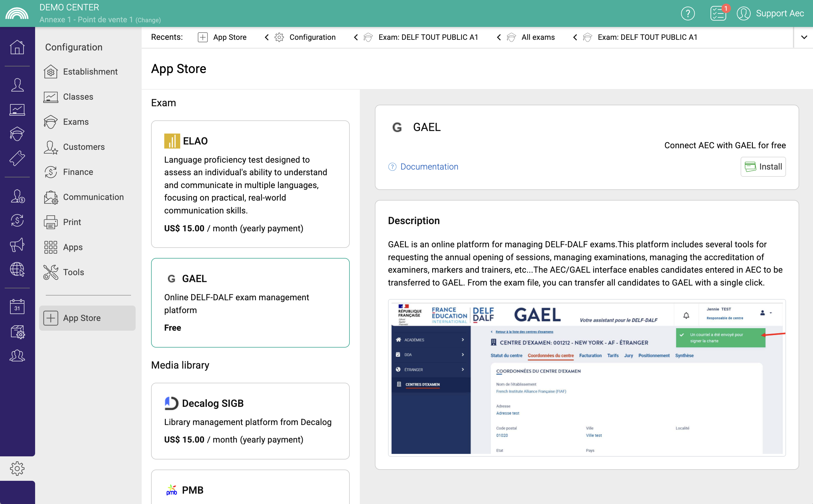The height and width of the screenshot is (504, 813).
Task: Open the task checklist notification icon
Action: coord(718,13)
